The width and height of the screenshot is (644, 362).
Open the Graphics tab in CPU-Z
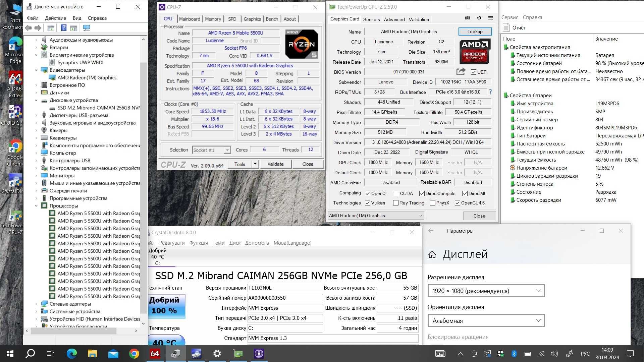tap(252, 18)
